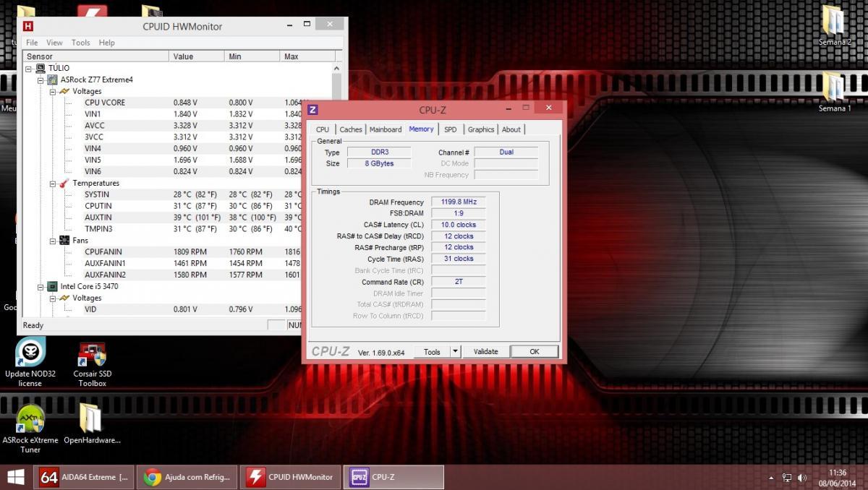Click the CPU-Z title bar app icon

click(x=312, y=110)
